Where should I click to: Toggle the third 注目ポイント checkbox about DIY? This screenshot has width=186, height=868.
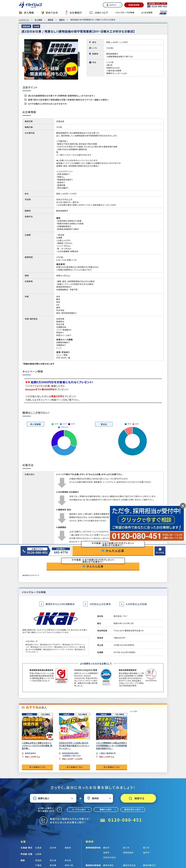(x=25, y=104)
